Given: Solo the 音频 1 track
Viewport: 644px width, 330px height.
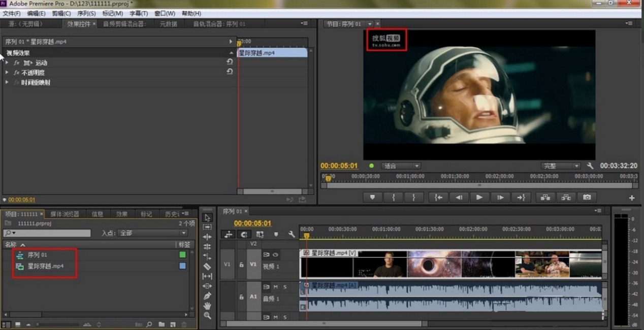Looking at the screenshot, I should (x=284, y=287).
